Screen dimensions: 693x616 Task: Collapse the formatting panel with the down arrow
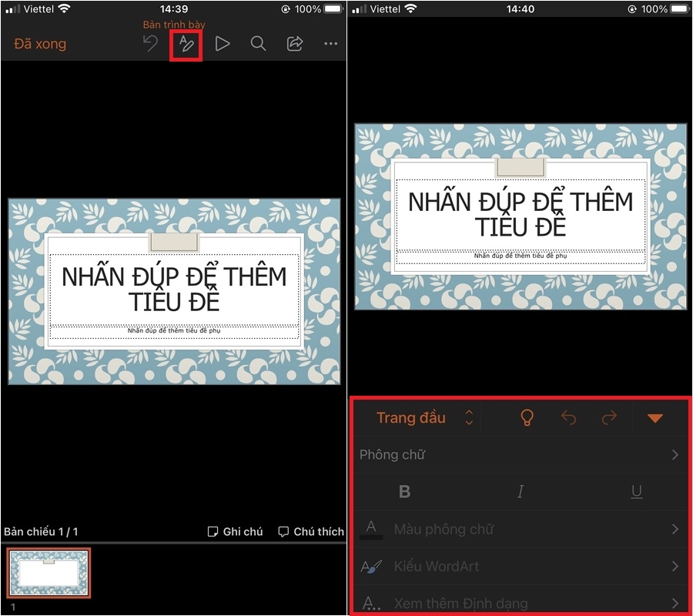pos(656,417)
